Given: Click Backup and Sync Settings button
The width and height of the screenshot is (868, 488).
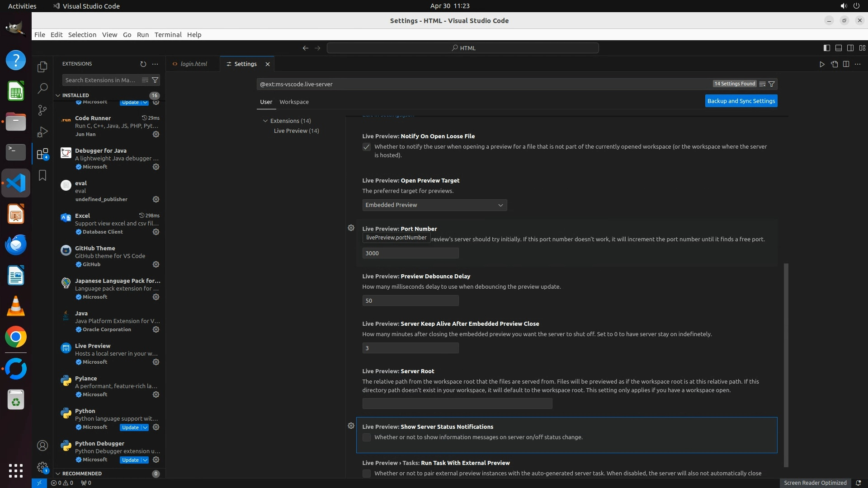Looking at the screenshot, I should [x=741, y=101].
